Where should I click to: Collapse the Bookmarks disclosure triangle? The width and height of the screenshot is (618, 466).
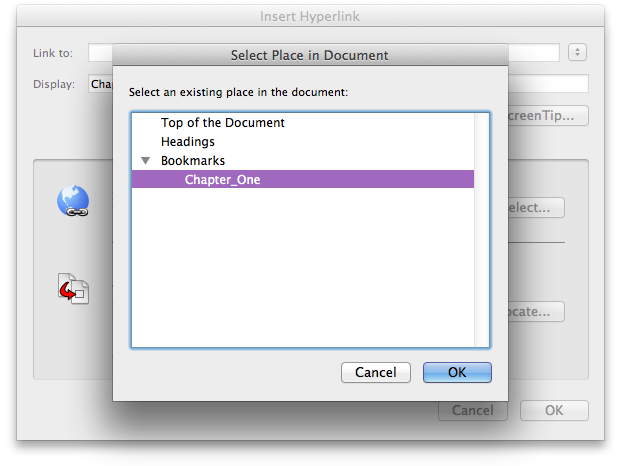(x=145, y=161)
